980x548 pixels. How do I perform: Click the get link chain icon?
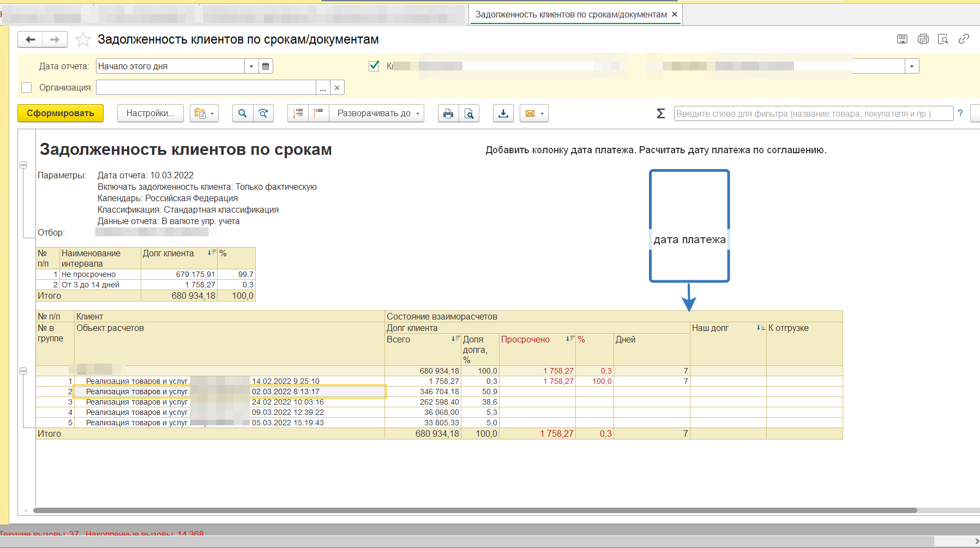coord(964,39)
